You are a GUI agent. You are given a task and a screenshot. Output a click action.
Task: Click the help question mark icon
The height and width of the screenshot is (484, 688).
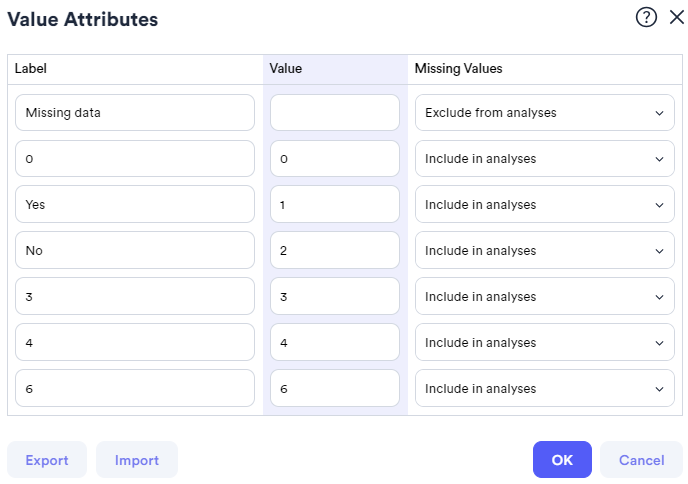645,18
